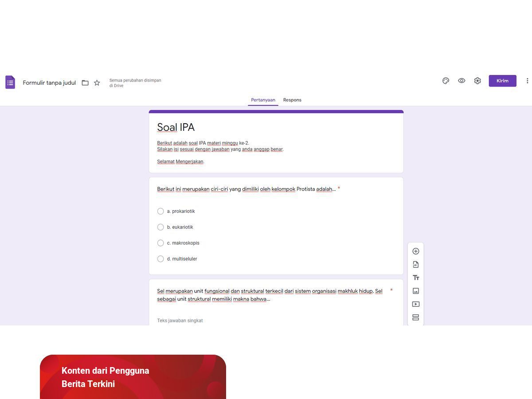Select the 'a. prokariotik' radio option
Screen dimensions: 532x399
coord(160,211)
